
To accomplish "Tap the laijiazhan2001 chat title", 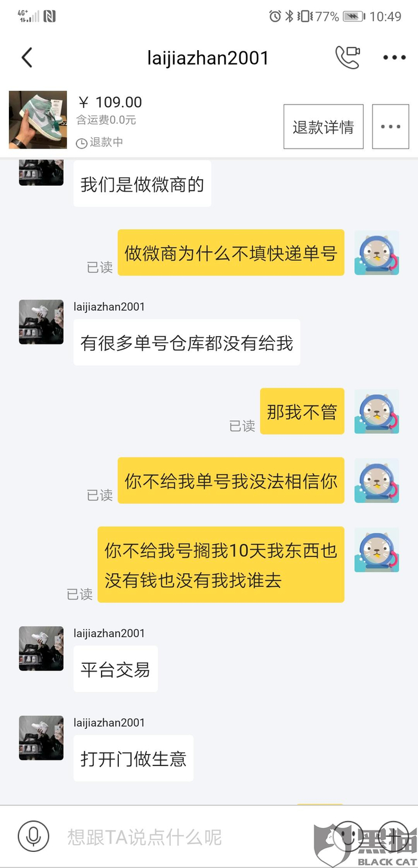I will (x=208, y=58).
